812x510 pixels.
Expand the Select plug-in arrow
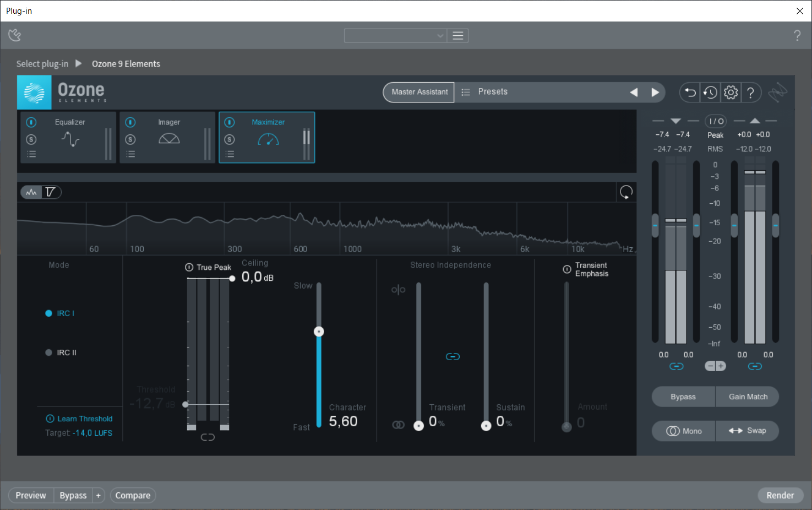tap(79, 63)
